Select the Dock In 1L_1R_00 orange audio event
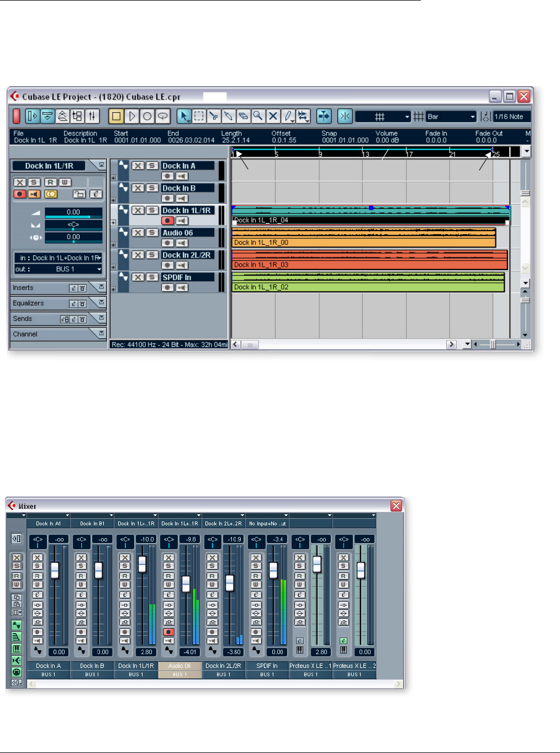Image resolution: width=560 pixels, height=753 pixels. click(363, 238)
